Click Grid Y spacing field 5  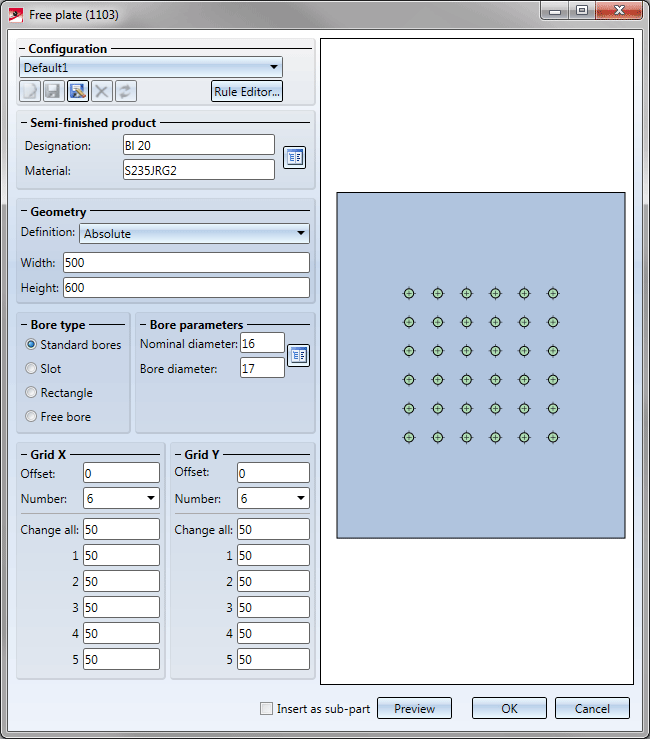(273, 659)
